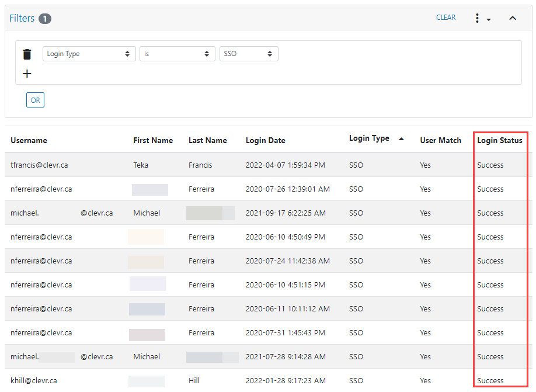Select login date 2020-07-24 11:42:38 AM
Viewport: 536px width, 392px height.
click(x=287, y=261)
